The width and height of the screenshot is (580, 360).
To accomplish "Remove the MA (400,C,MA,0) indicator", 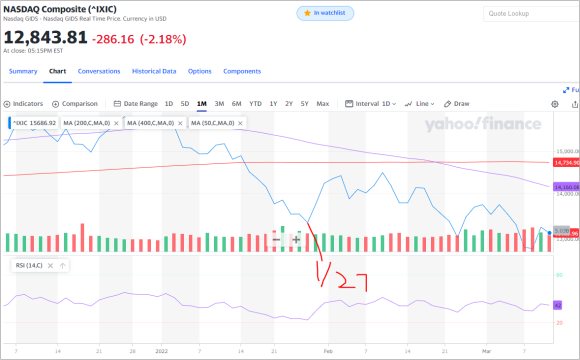I will point(180,123).
